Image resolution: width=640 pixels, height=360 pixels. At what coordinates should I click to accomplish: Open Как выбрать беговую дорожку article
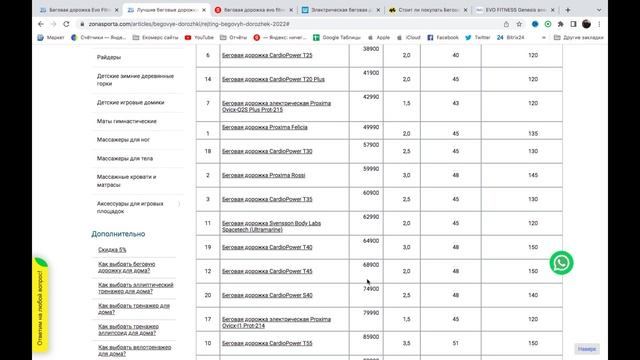127,267
